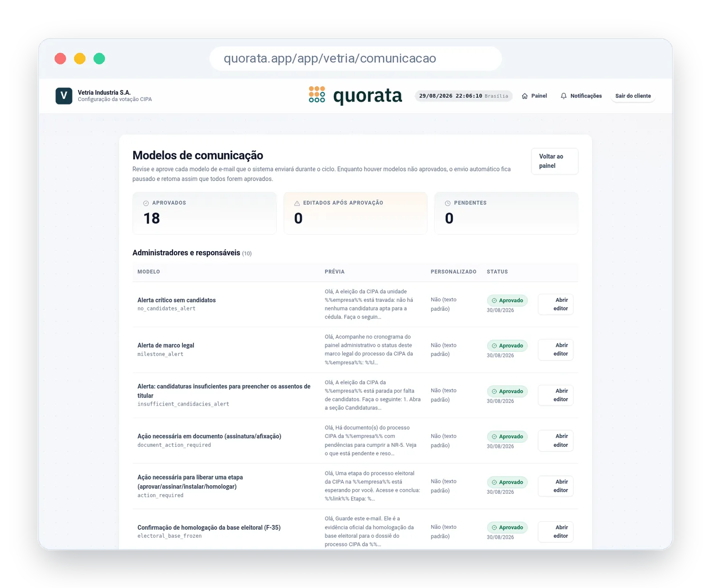Click the PRÉVIA column header
The image size is (711, 588).
click(x=335, y=271)
